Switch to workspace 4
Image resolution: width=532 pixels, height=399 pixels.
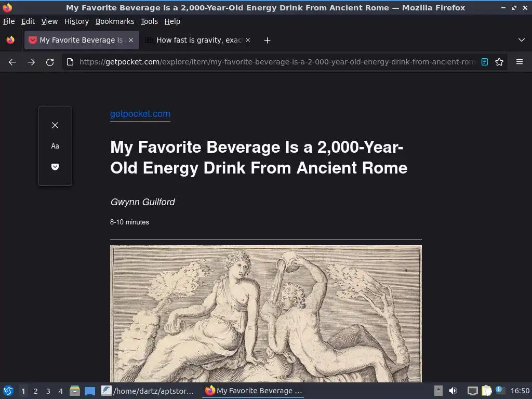[x=61, y=391]
